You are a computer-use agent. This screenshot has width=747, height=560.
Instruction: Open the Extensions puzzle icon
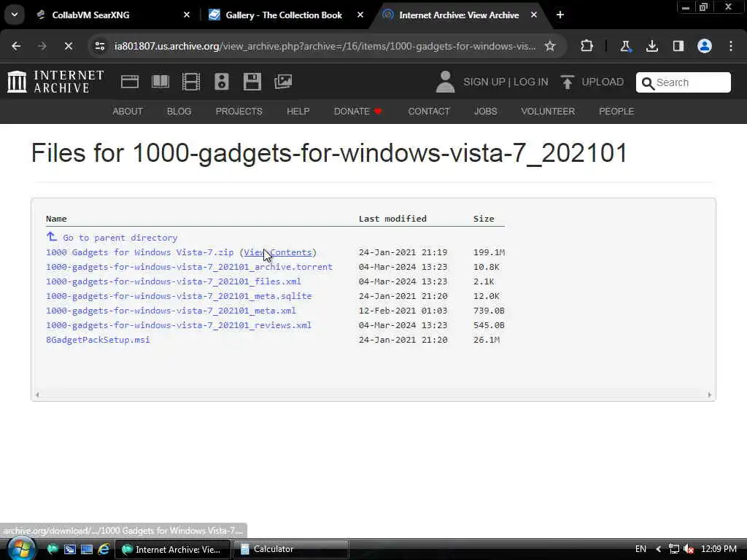click(x=587, y=46)
